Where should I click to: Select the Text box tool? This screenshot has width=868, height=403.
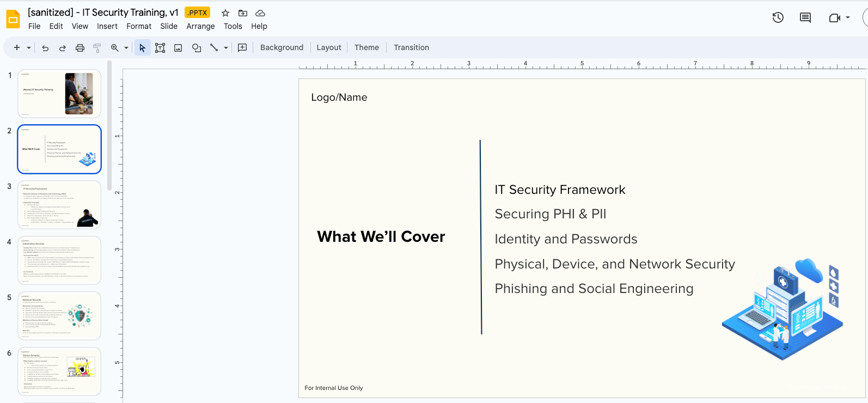pyautogui.click(x=160, y=48)
